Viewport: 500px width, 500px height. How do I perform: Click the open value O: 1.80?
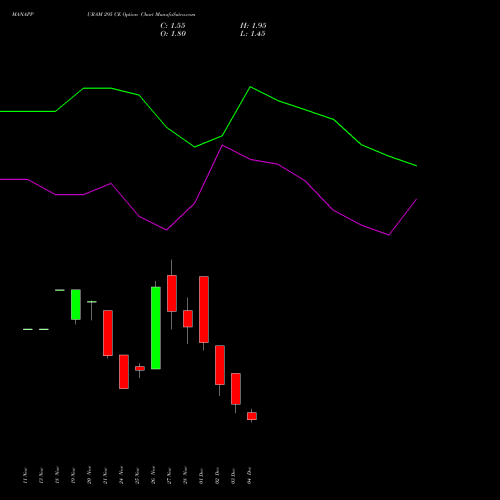[x=173, y=34]
